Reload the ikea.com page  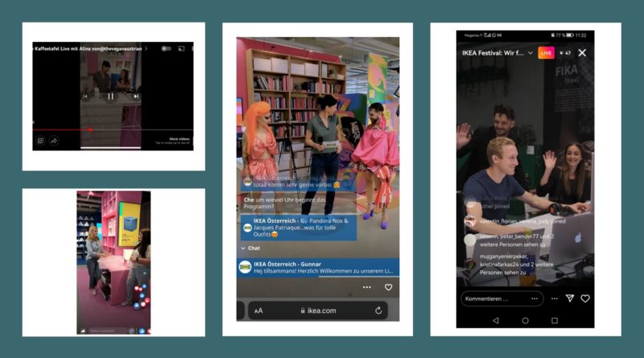378,311
